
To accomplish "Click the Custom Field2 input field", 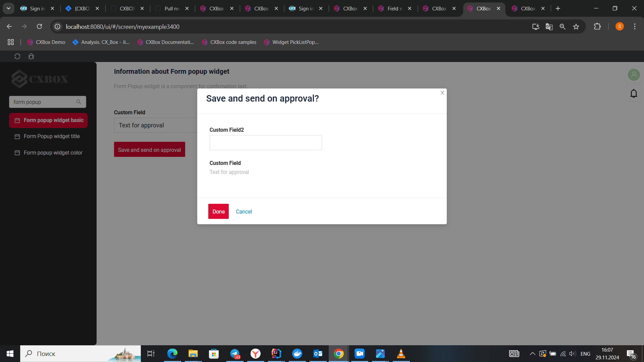I will 266,143.
